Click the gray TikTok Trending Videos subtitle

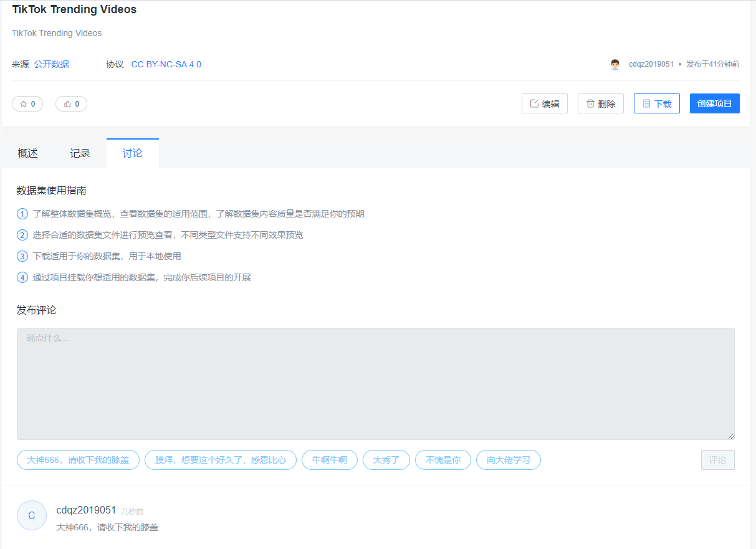point(57,33)
